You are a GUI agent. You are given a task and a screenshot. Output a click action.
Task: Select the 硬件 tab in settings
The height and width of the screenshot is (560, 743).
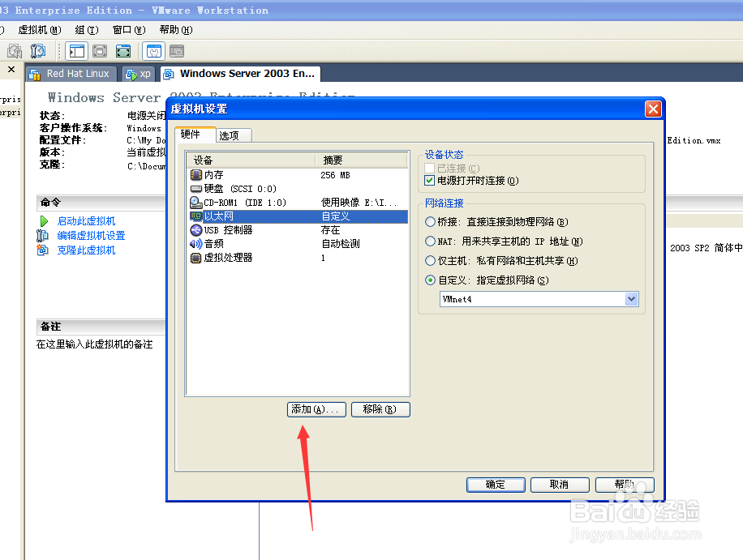click(195, 135)
